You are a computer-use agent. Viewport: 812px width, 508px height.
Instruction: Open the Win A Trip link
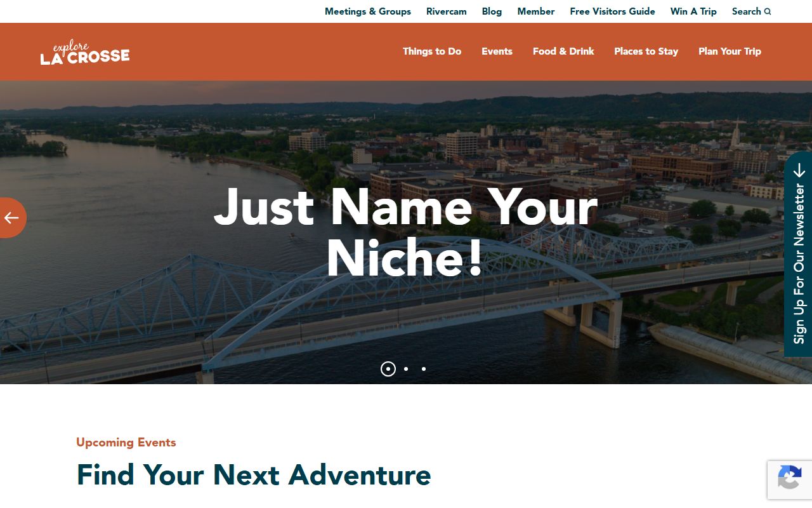[x=693, y=11]
